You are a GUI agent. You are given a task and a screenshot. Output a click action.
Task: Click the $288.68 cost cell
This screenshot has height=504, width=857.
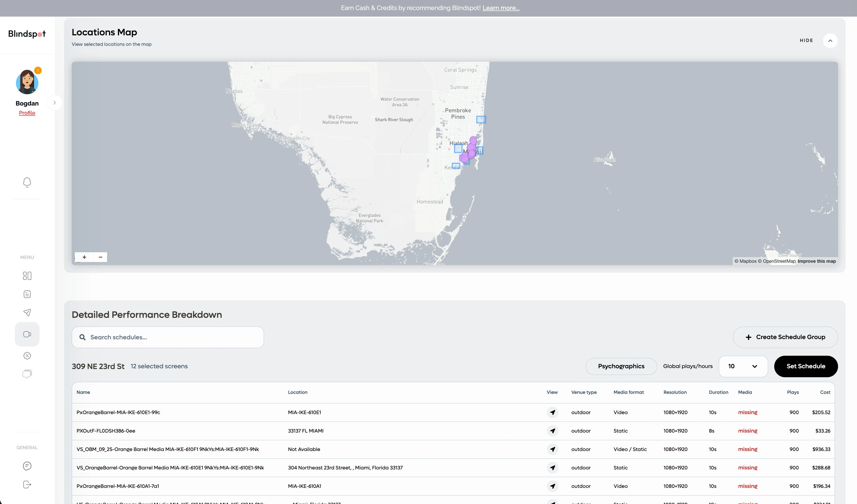click(x=821, y=468)
